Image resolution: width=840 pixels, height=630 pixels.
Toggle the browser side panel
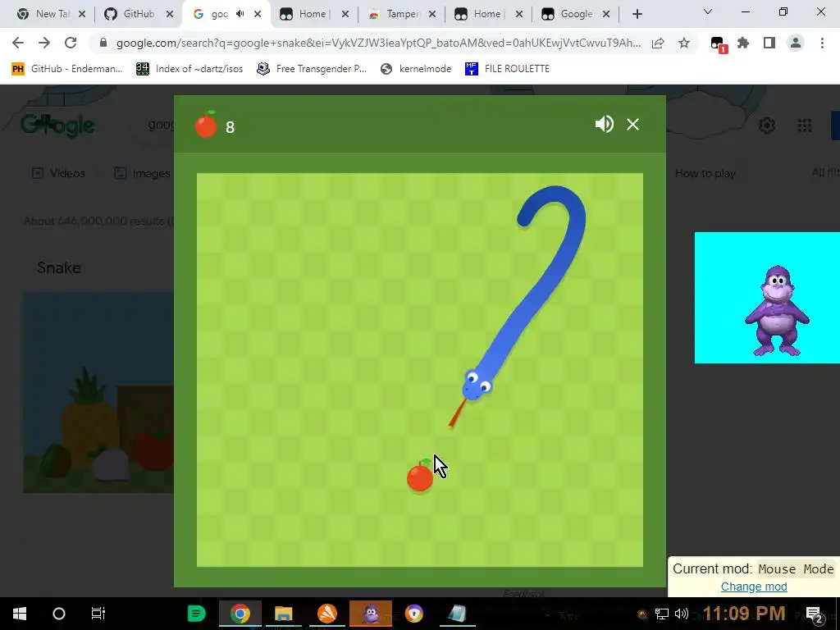[x=769, y=43]
